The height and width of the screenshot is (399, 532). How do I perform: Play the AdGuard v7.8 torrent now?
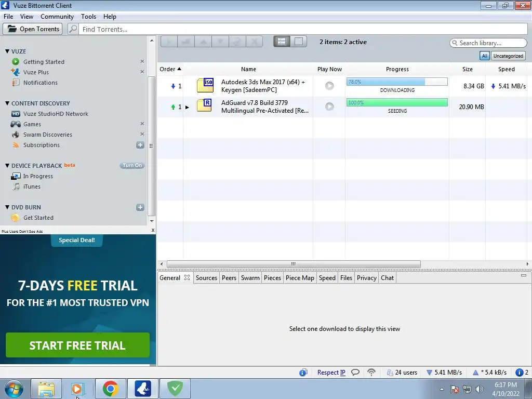coord(329,107)
